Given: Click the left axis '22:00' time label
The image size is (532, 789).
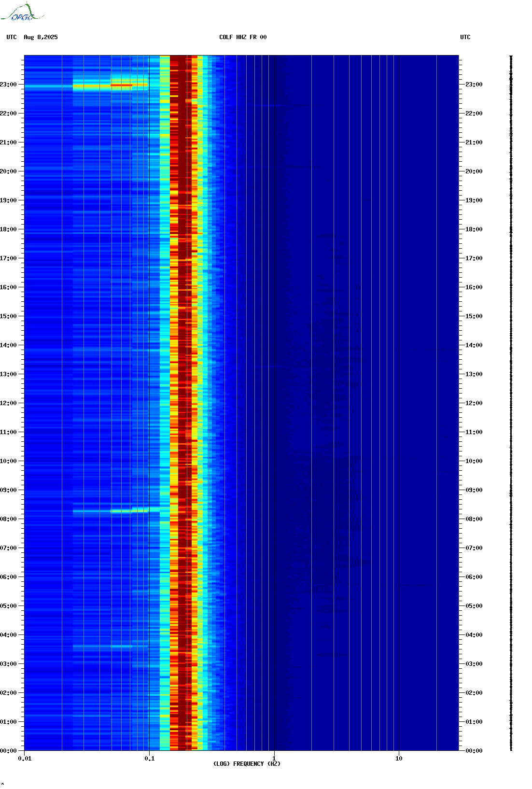Looking at the screenshot, I should pos(8,113).
